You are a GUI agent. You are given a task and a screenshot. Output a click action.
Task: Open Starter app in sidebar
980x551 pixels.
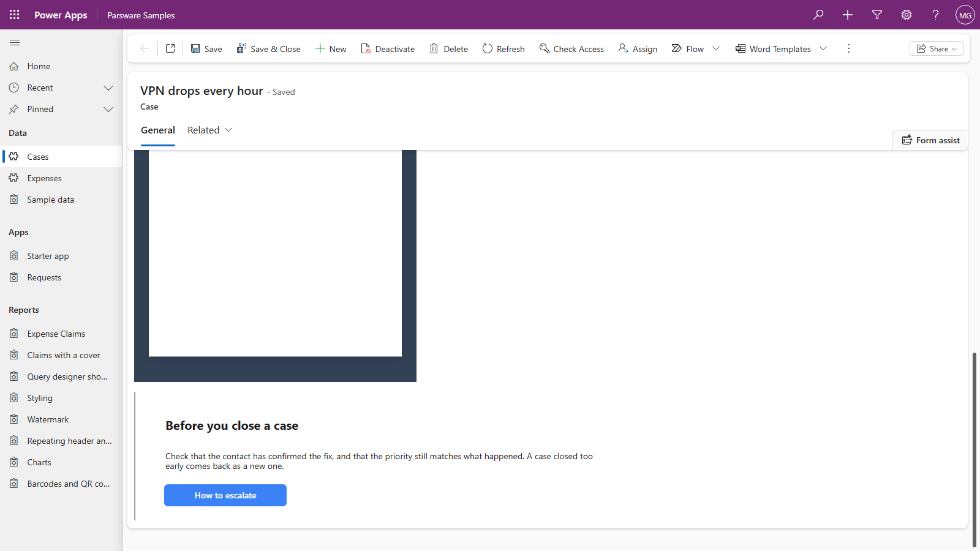[x=61, y=256]
